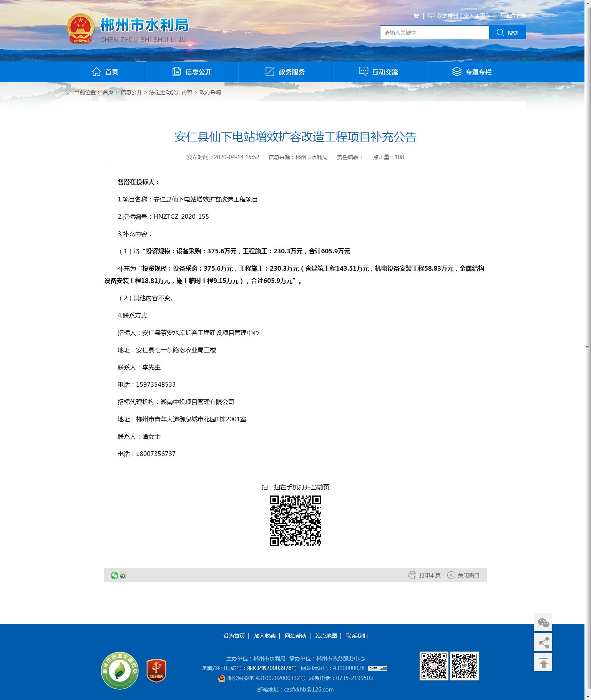The height and width of the screenshot is (700, 591).
Task: Share the article via the WeChat icon
Action: (115, 575)
